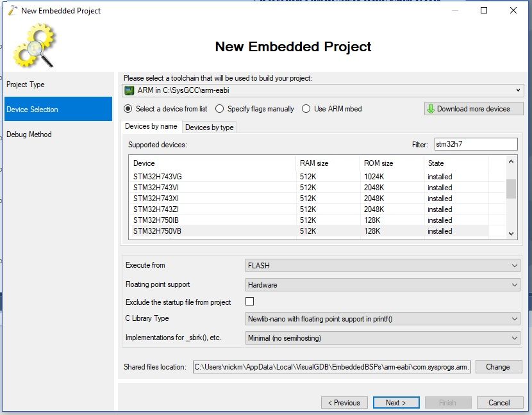This screenshot has height=415, width=532.
Task: Click the green download arrow icon
Action: 431,109
